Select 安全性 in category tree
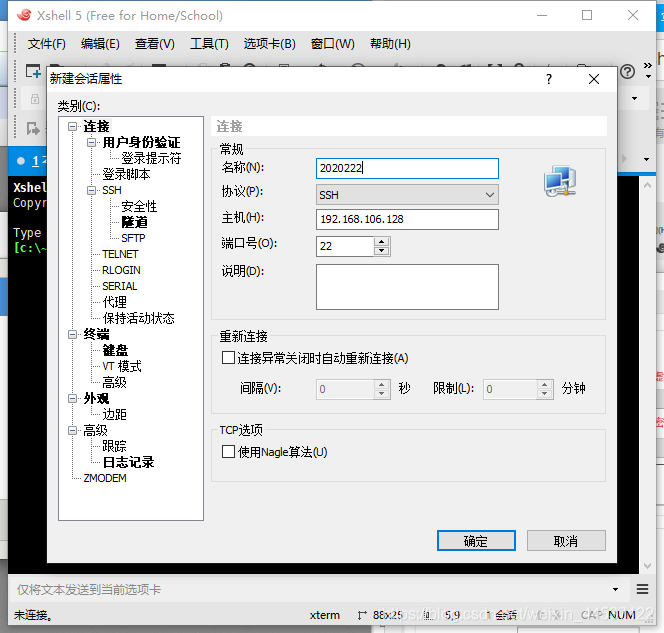The height and width of the screenshot is (633, 664). click(x=139, y=206)
